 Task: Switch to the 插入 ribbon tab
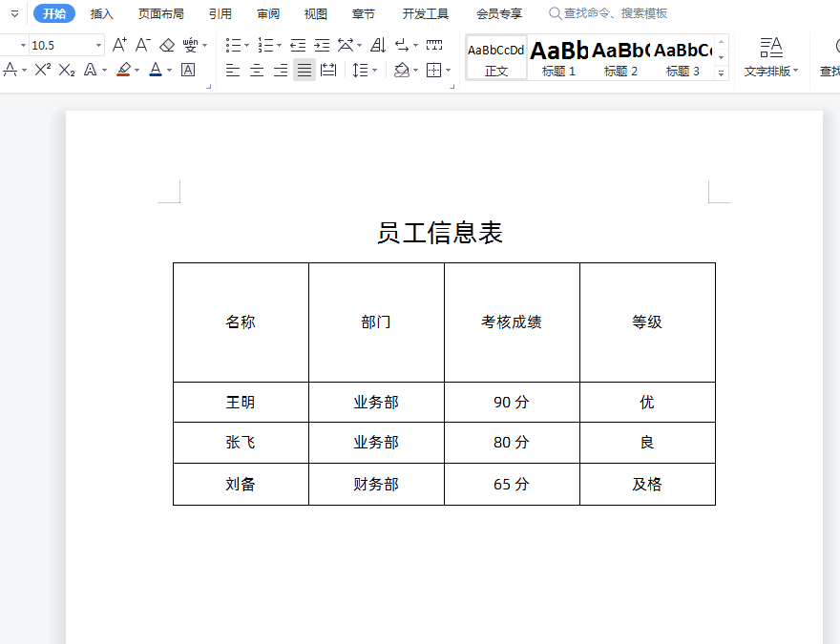[x=102, y=13]
